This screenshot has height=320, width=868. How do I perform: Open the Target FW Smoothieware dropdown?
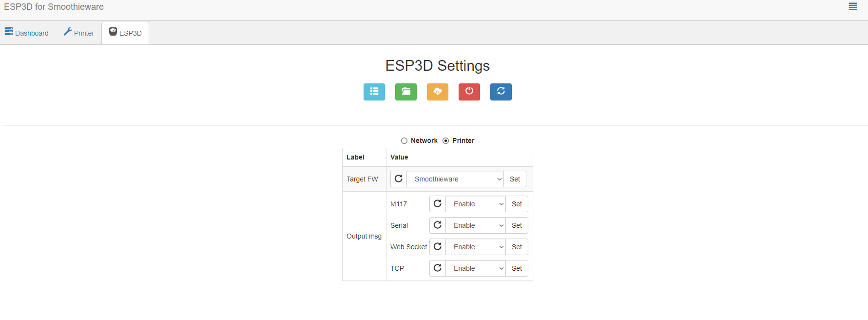click(x=455, y=179)
